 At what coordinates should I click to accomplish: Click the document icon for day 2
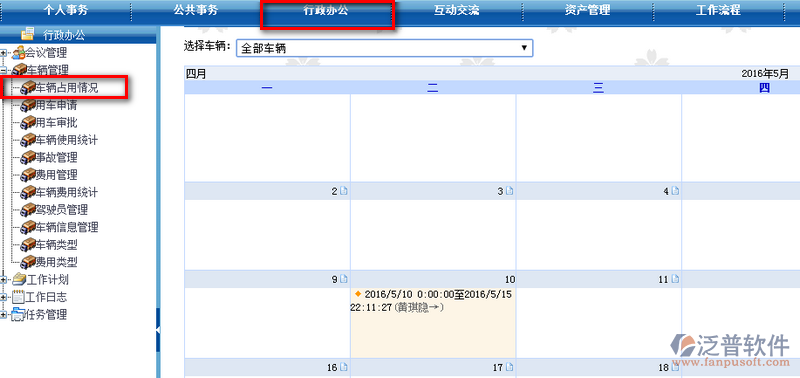[343, 191]
